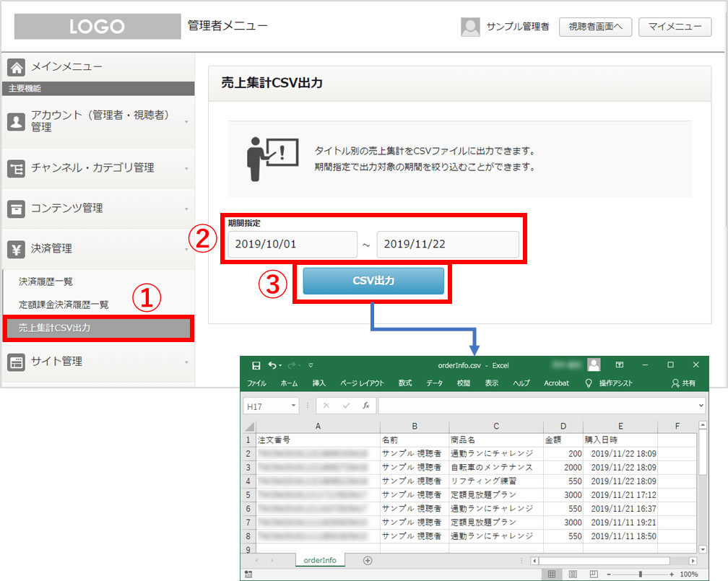Click cell 自転車のメンテナンス
This screenshot has height=581, width=728.
496,467
